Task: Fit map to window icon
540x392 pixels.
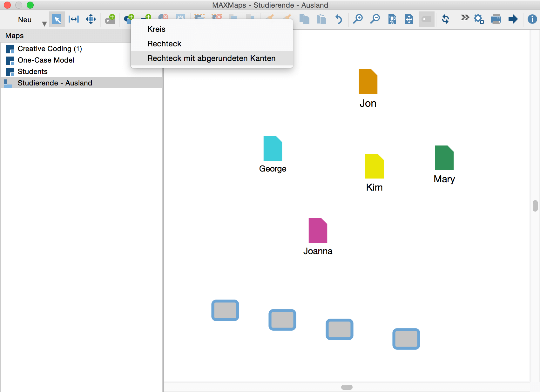Action: pyautogui.click(x=409, y=19)
